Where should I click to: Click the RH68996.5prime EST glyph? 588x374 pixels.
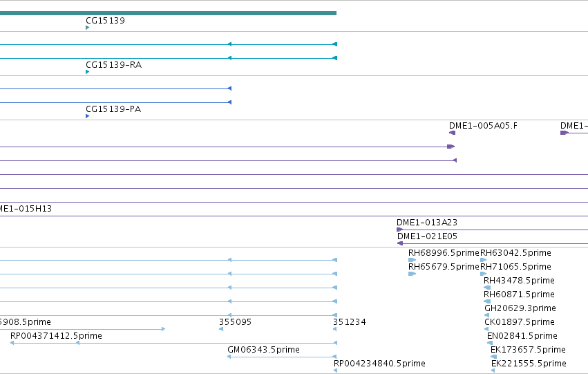pos(412,260)
